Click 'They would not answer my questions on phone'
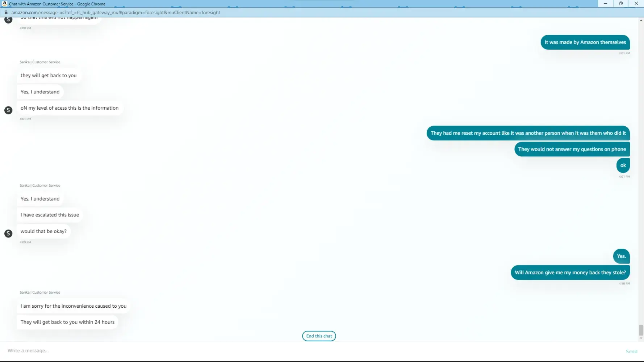Viewport: 644px width, 362px height. [x=572, y=149]
